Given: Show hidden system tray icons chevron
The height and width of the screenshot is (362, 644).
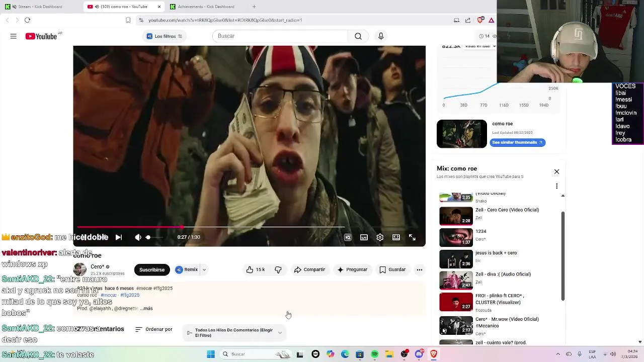Looking at the screenshot, I should pos(557,354).
